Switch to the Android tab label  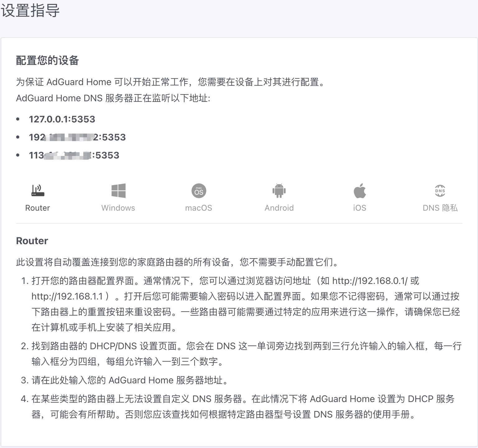[x=279, y=208]
